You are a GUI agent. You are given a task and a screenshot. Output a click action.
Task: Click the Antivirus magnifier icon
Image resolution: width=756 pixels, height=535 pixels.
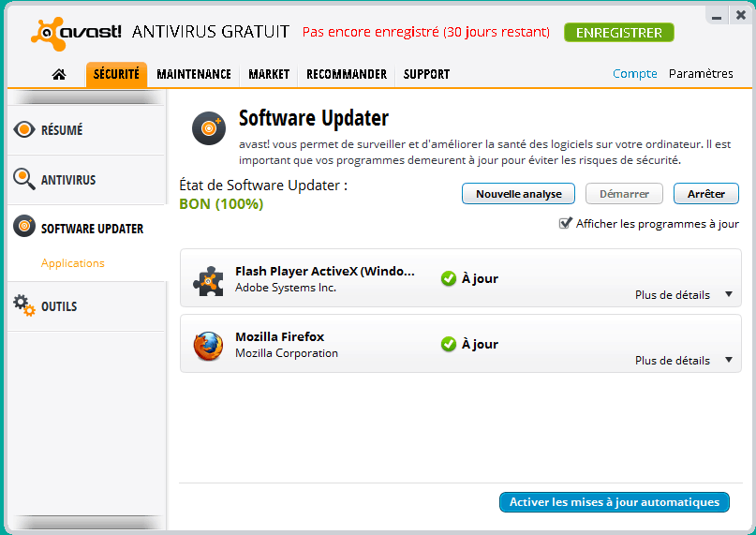point(24,179)
